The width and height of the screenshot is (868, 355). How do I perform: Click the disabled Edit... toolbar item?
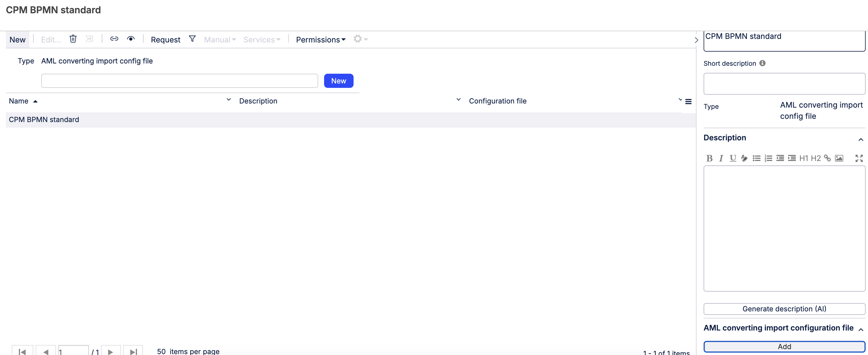51,40
